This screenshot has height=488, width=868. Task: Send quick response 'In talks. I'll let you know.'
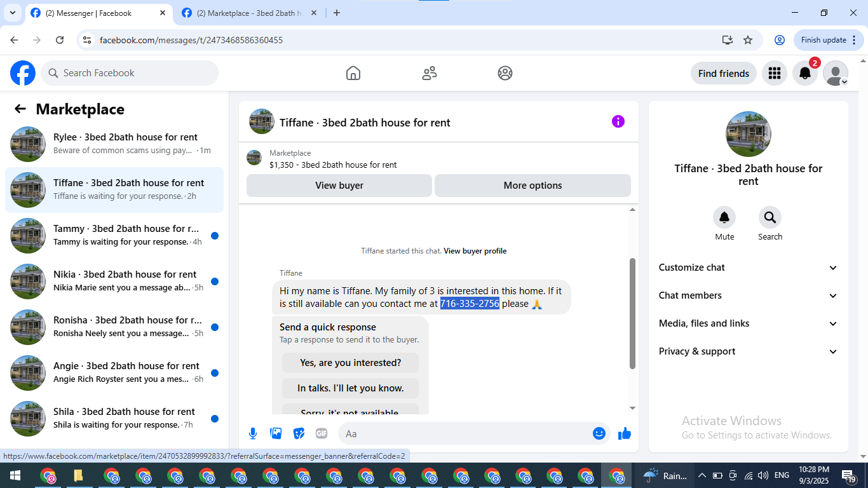pos(350,388)
